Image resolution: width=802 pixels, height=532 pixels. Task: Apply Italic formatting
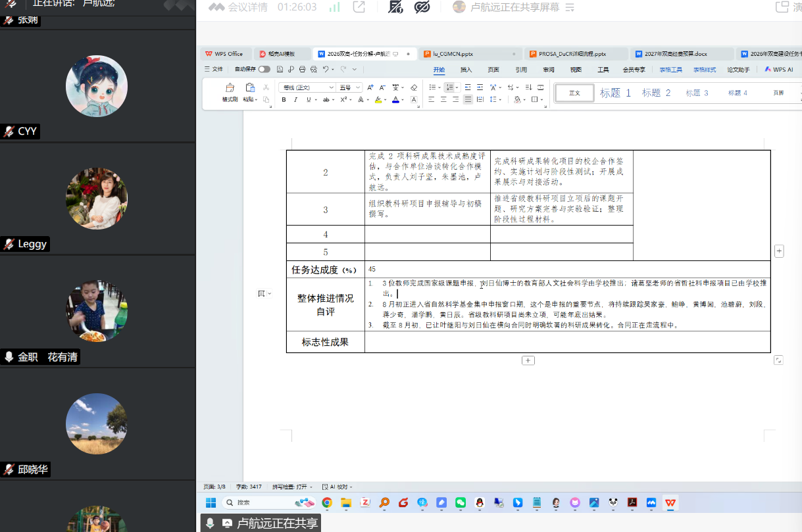[x=295, y=100]
